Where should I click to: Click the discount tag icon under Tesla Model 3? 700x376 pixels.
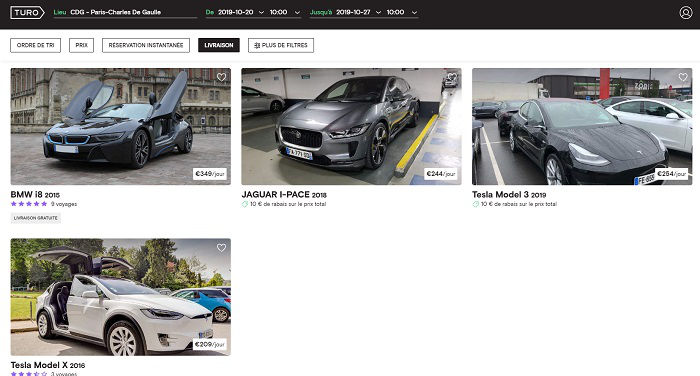pyautogui.click(x=475, y=204)
